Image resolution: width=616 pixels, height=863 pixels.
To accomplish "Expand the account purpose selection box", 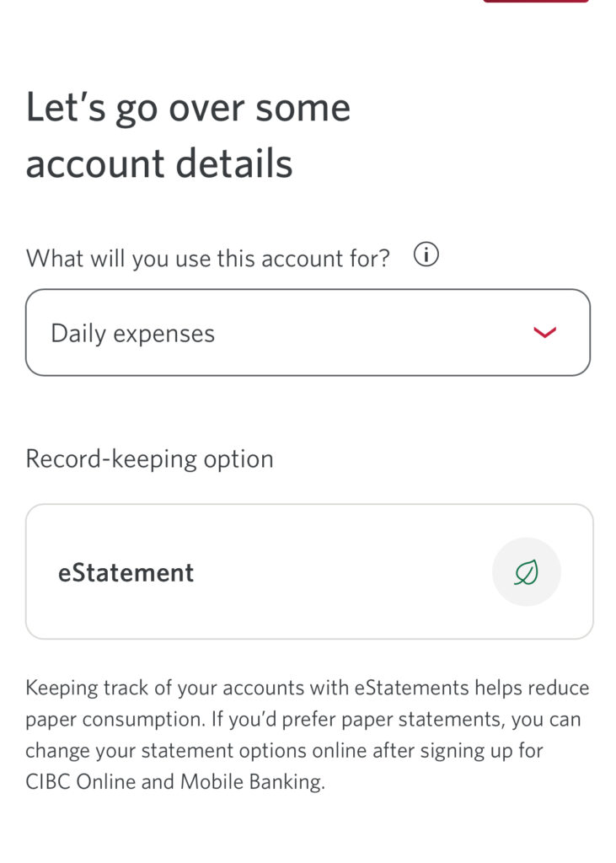I will [x=308, y=332].
